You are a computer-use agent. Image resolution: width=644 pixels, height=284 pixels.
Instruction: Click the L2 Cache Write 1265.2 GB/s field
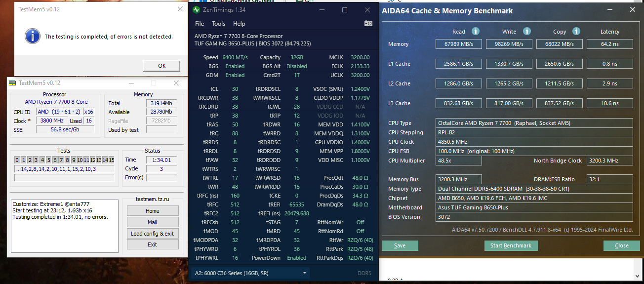point(509,83)
